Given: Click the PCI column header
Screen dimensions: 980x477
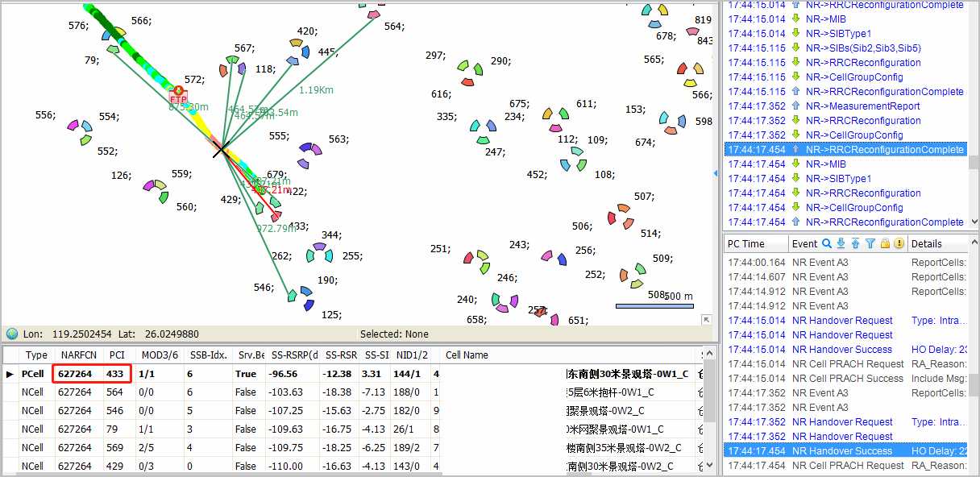Looking at the screenshot, I should [117, 355].
